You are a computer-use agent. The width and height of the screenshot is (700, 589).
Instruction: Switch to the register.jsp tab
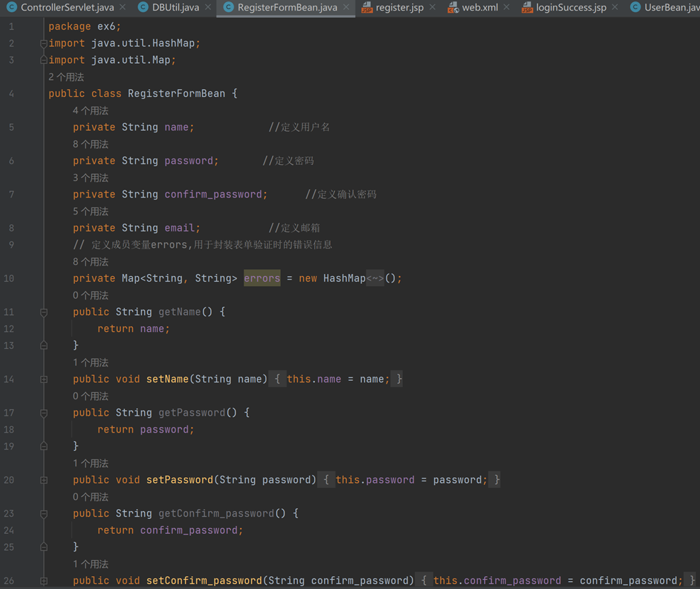[x=400, y=8]
